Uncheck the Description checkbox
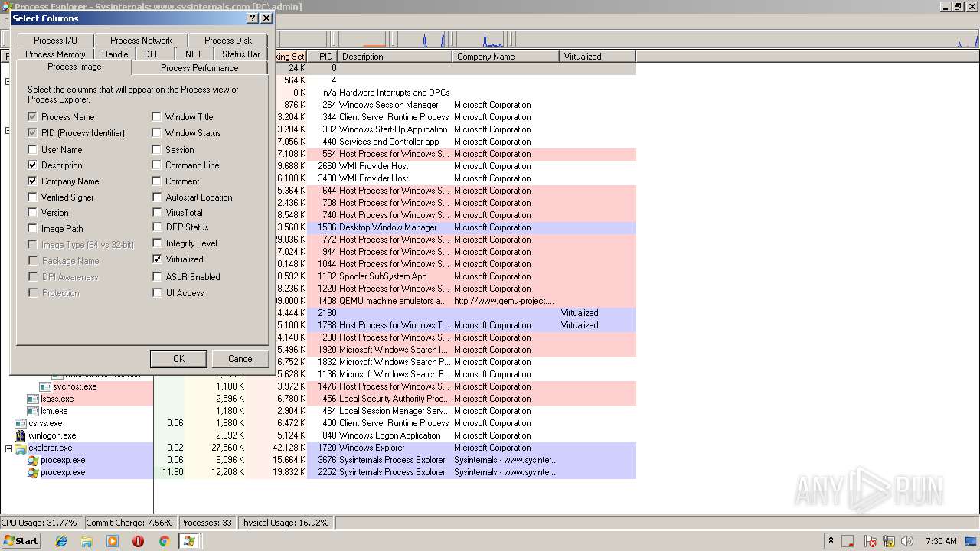 (x=32, y=165)
